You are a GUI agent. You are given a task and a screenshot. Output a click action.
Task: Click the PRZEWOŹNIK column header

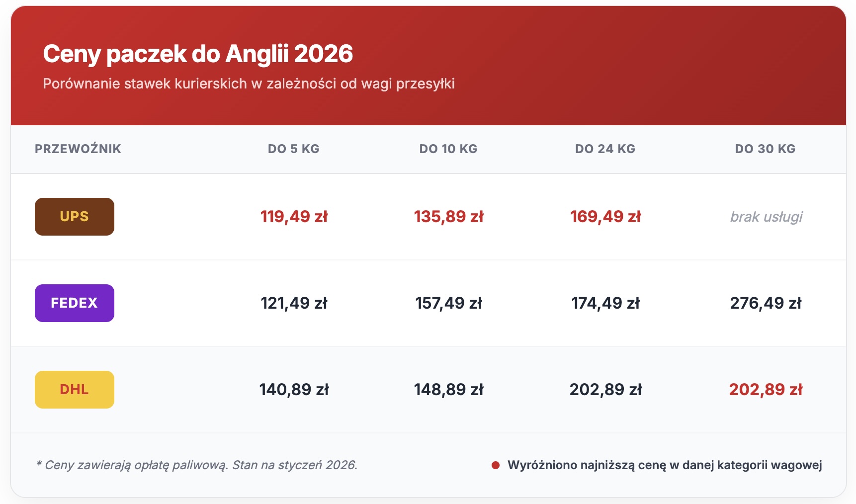78,149
